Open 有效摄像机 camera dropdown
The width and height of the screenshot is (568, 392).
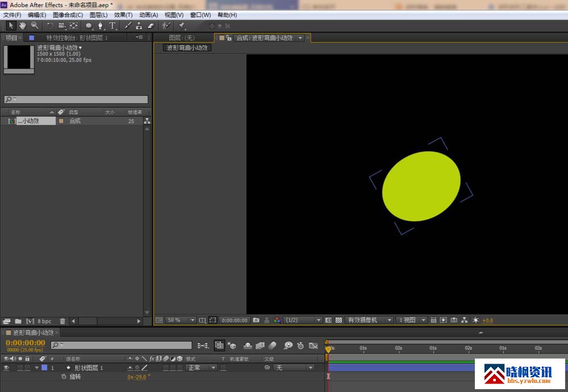tap(369, 320)
